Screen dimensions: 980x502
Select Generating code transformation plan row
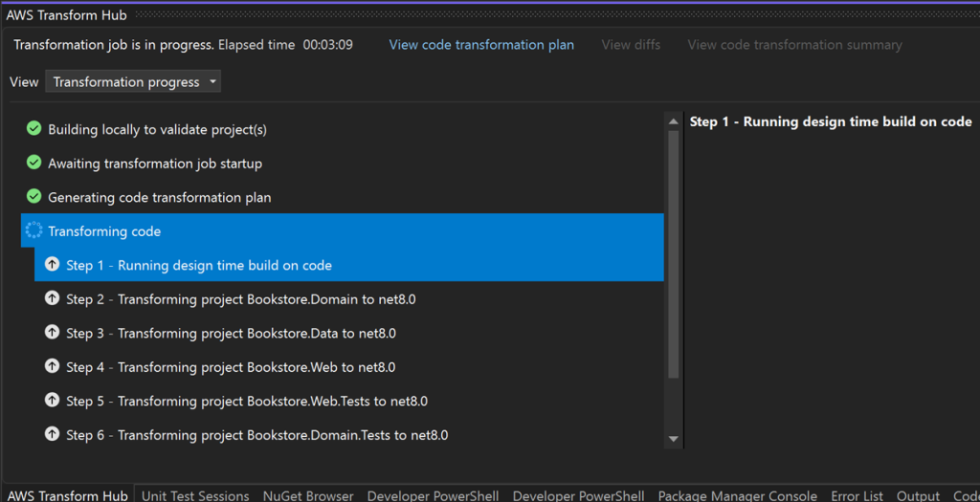coord(343,197)
